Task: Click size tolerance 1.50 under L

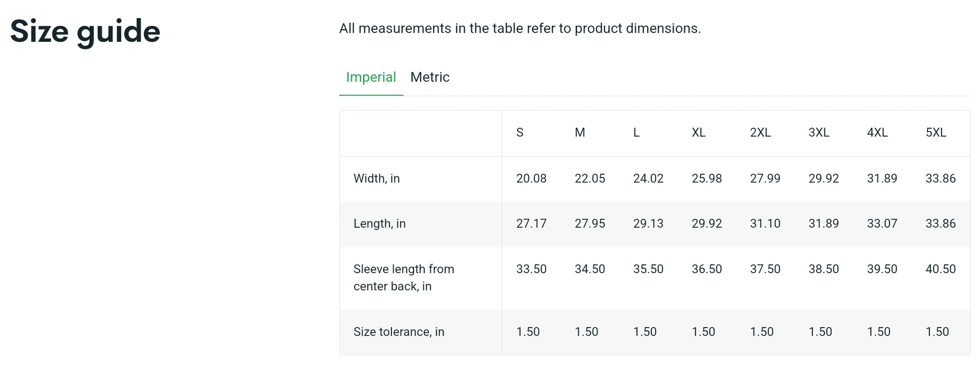Action: (x=645, y=332)
